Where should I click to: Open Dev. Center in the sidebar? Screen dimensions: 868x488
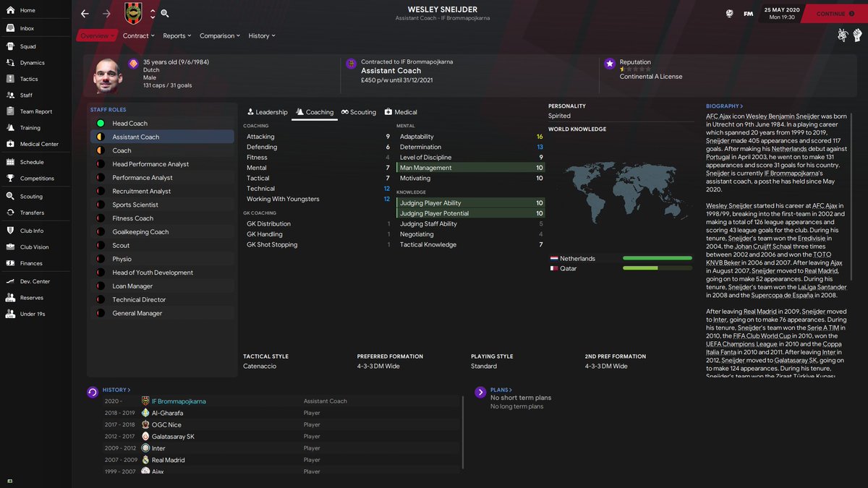tap(35, 281)
